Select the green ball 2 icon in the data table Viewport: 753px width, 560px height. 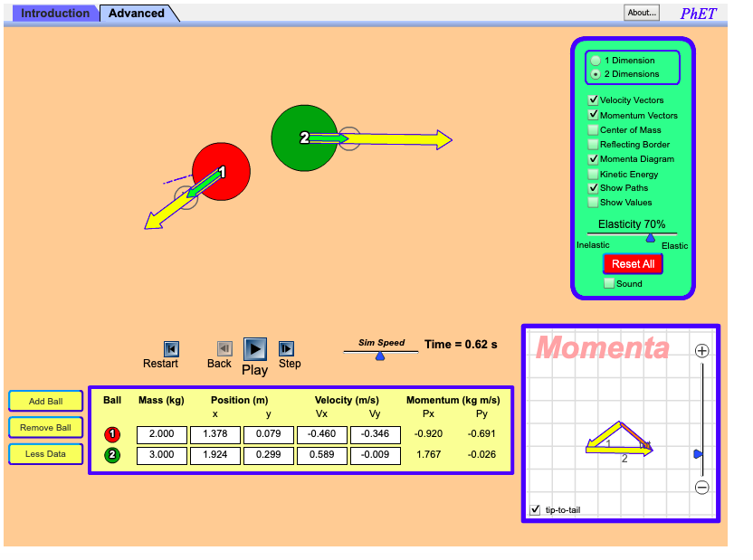(x=112, y=455)
